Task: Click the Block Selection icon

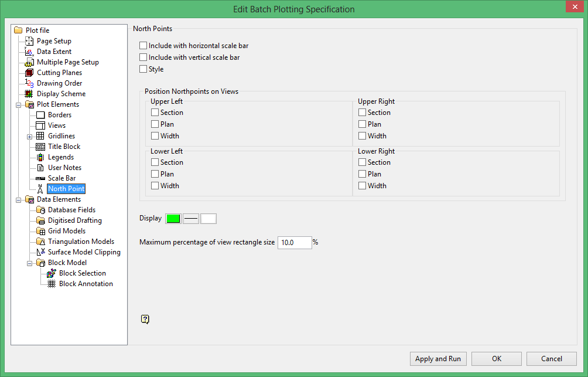Action: 52,273
